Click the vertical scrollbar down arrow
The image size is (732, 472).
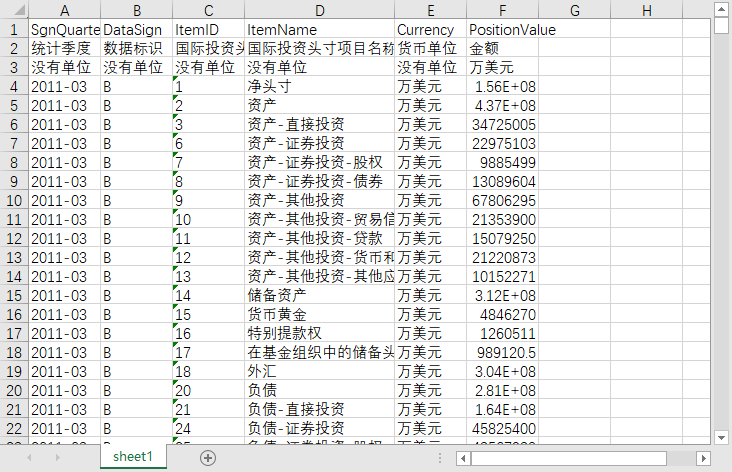(721, 438)
